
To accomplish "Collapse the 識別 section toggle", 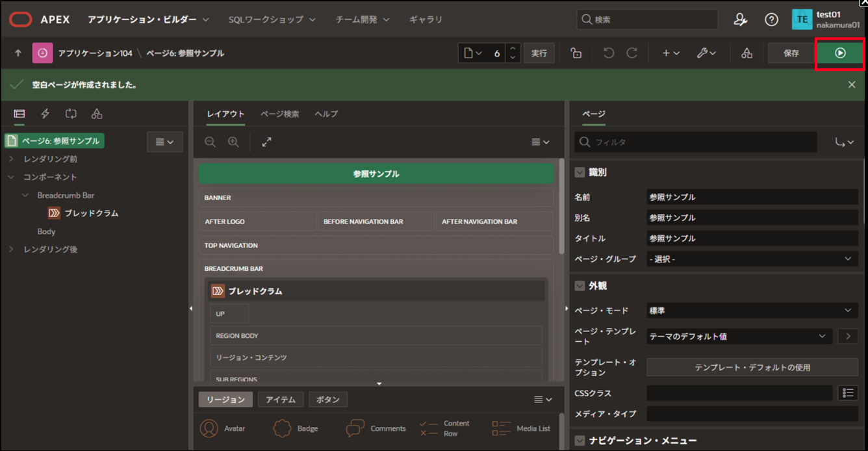I will pos(580,172).
